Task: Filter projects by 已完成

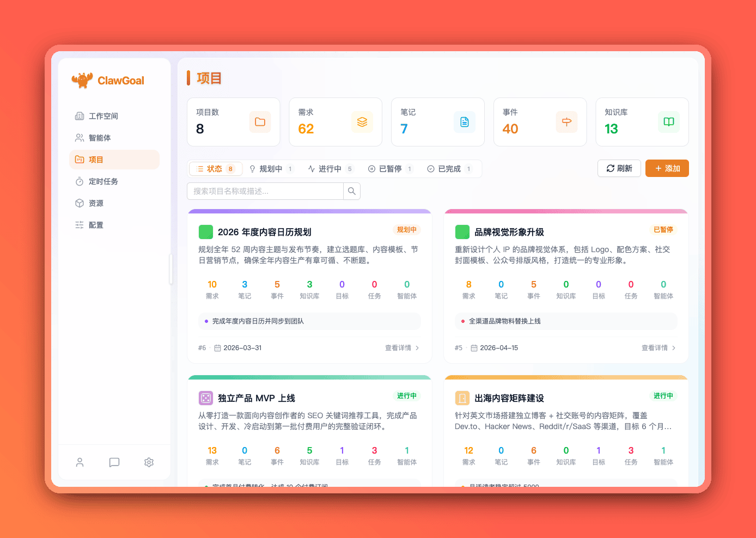Action: pyautogui.click(x=449, y=169)
